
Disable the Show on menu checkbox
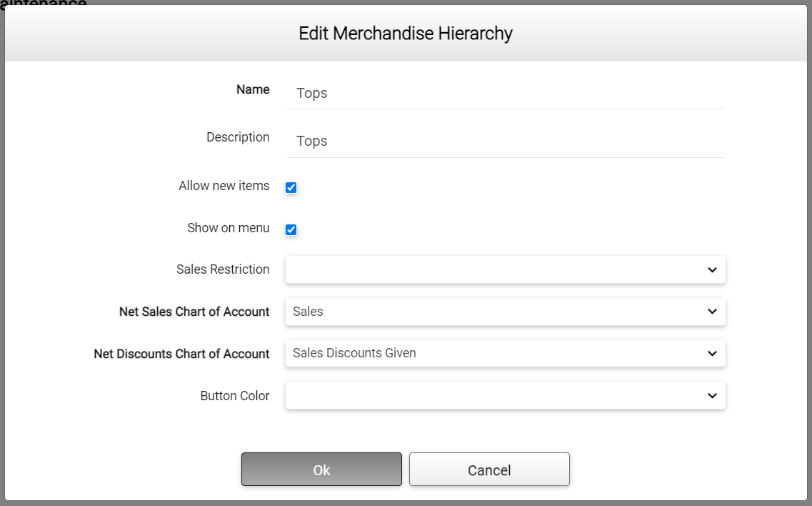pos(291,229)
